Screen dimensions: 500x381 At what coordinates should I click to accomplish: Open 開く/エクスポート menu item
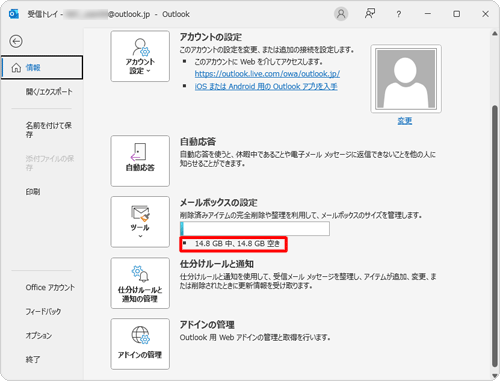coord(49,92)
